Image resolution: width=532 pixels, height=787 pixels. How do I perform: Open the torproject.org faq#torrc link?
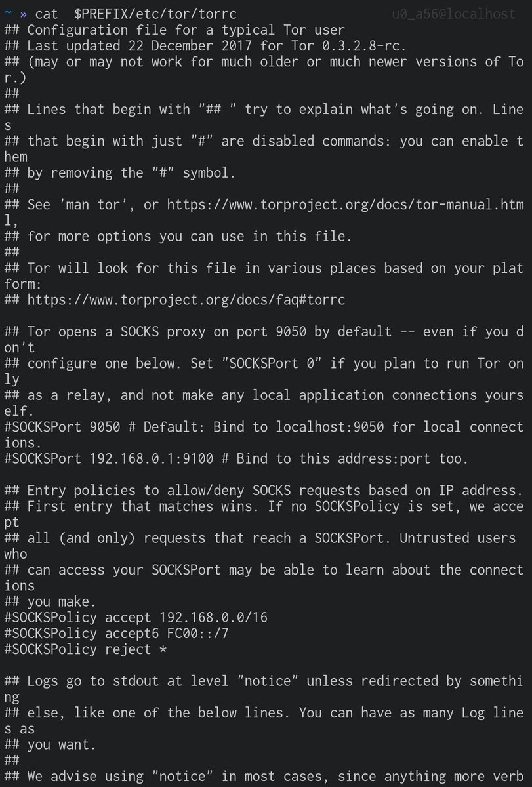[186, 300]
